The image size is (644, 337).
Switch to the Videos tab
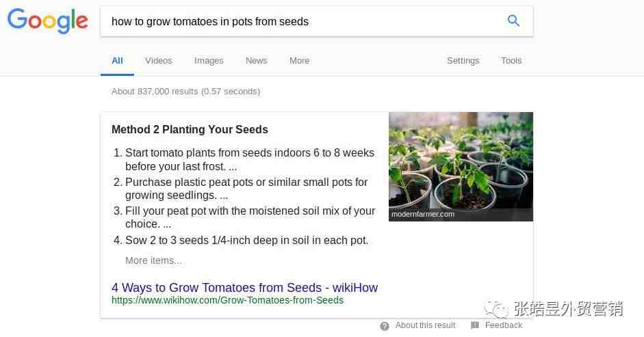click(159, 61)
